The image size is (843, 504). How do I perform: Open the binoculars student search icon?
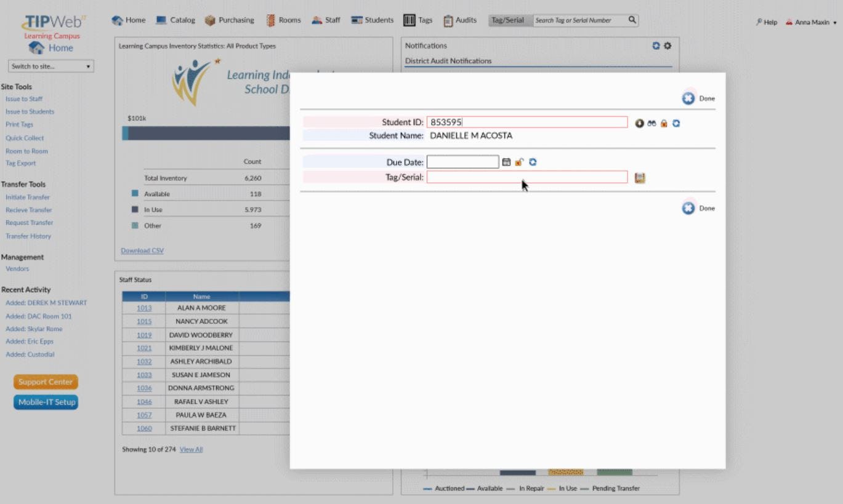click(651, 123)
